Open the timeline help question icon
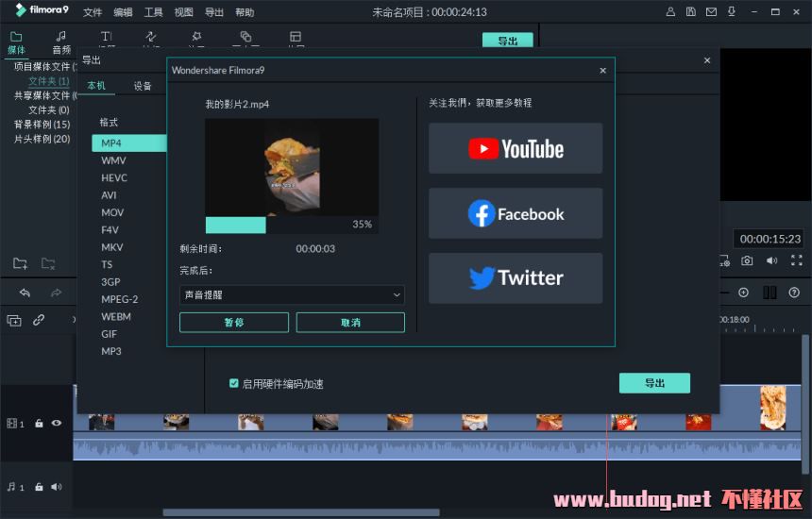This screenshot has width=812, height=519. click(794, 293)
